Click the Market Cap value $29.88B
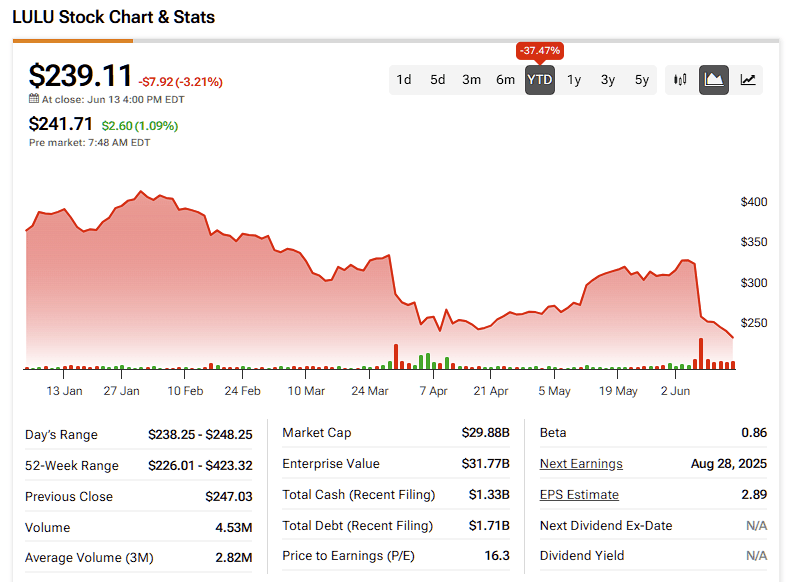The image size is (794, 582). [486, 433]
